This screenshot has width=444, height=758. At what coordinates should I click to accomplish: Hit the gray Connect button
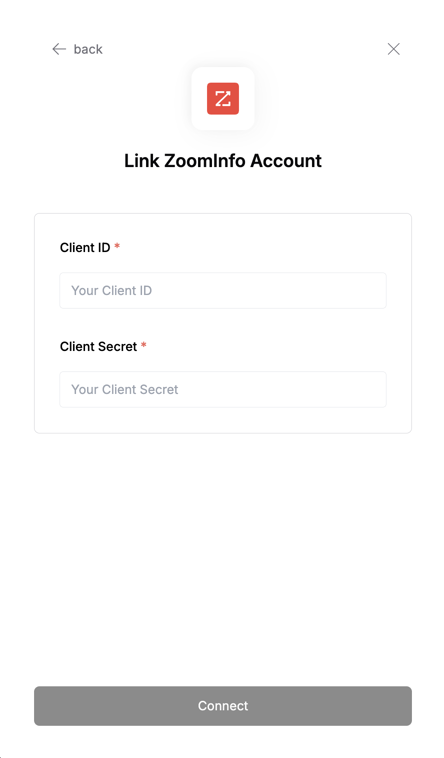point(223,706)
